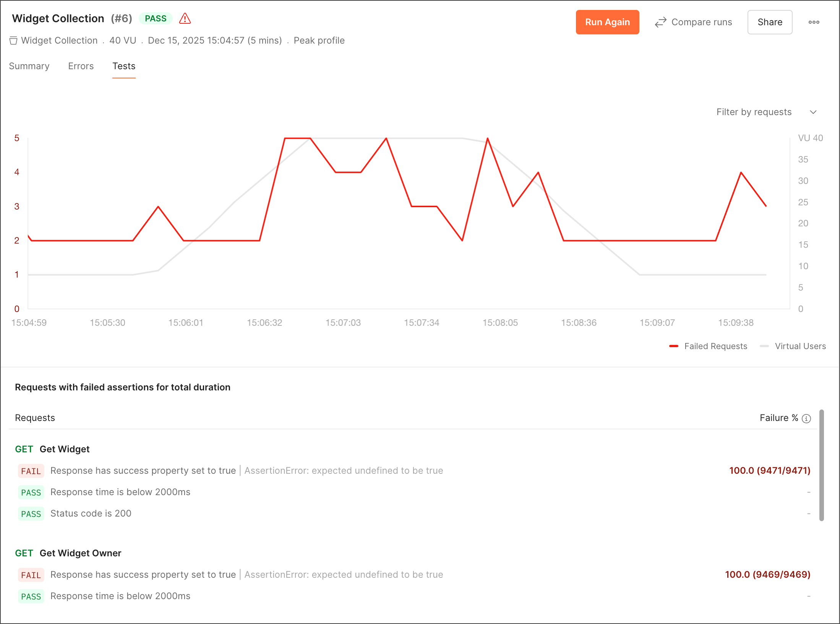Open the Filter by requests dropdown

(x=754, y=112)
